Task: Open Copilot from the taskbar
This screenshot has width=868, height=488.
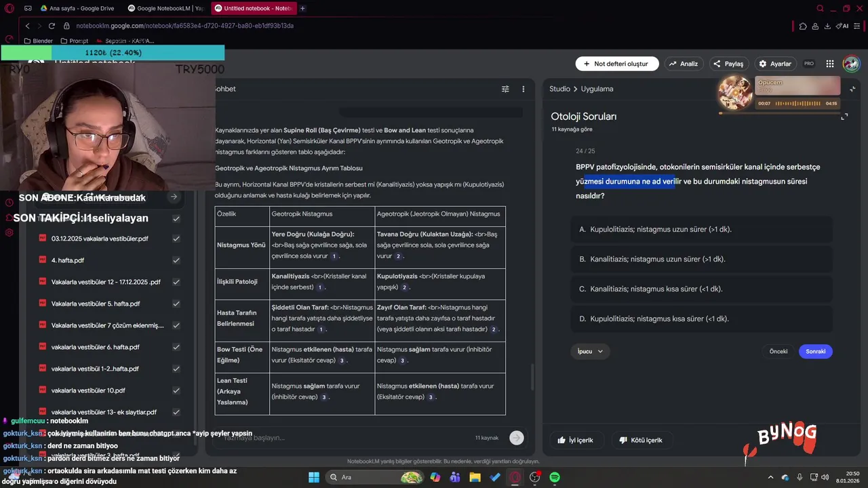Action: [x=435, y=477]
